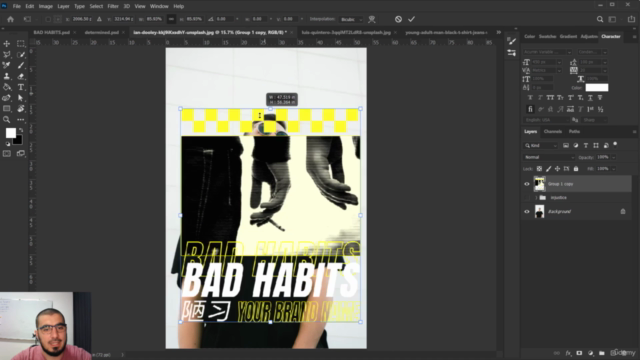
Task: Select the Rectangular Marquee tool
Action: coord(21,44)
